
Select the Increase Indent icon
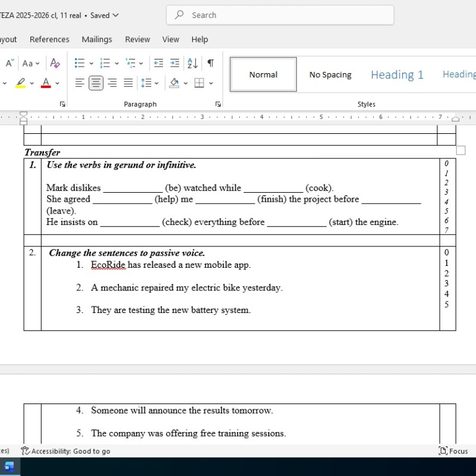pos(174,63)
